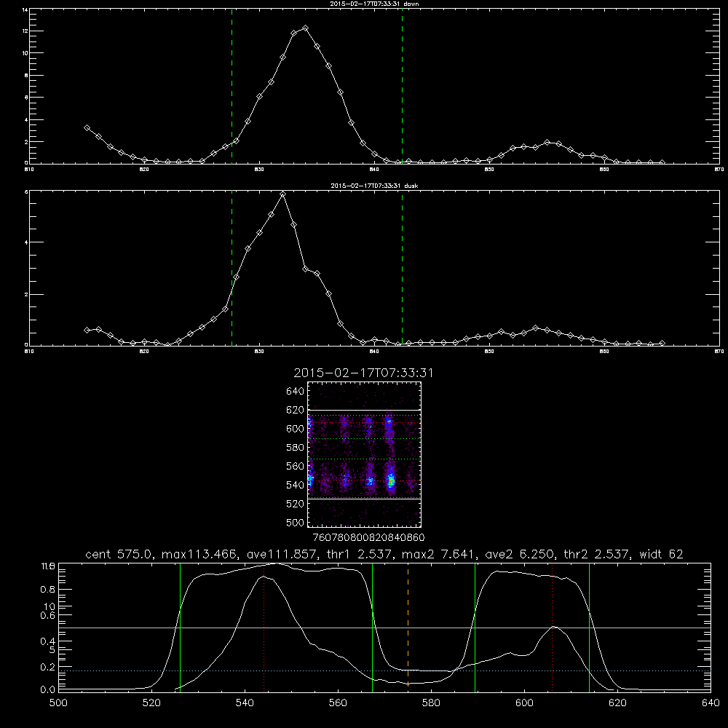Click the "760780800820840860" x-axis labels under the spectral image
Viewport: 728px width, 728px height.
click(368, 537)
